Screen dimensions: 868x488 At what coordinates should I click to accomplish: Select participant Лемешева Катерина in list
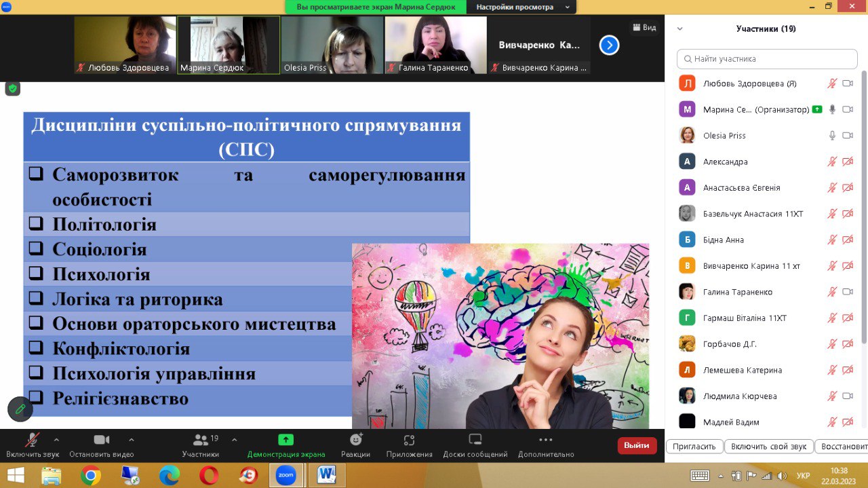click(x=766, y=370)
